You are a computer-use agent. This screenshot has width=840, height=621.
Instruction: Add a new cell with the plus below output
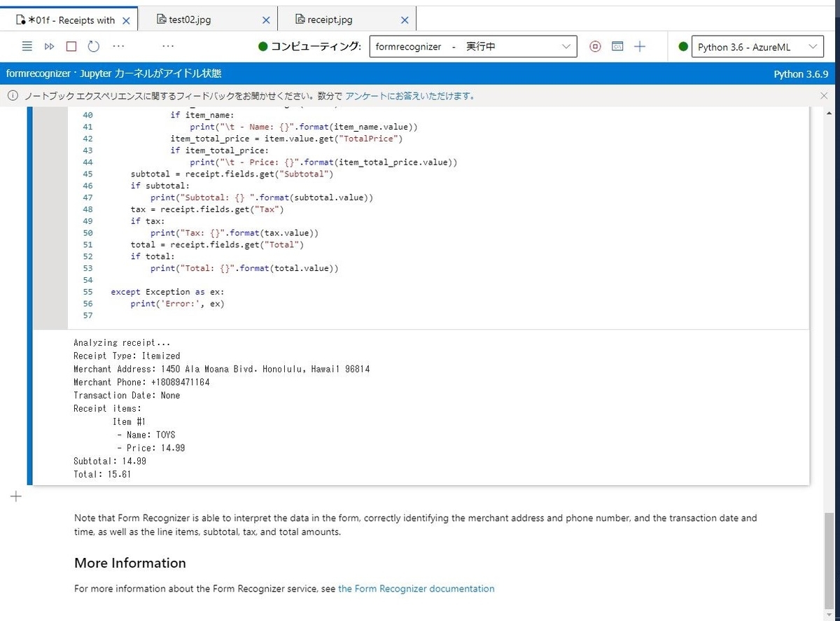(x=17, y=496)
